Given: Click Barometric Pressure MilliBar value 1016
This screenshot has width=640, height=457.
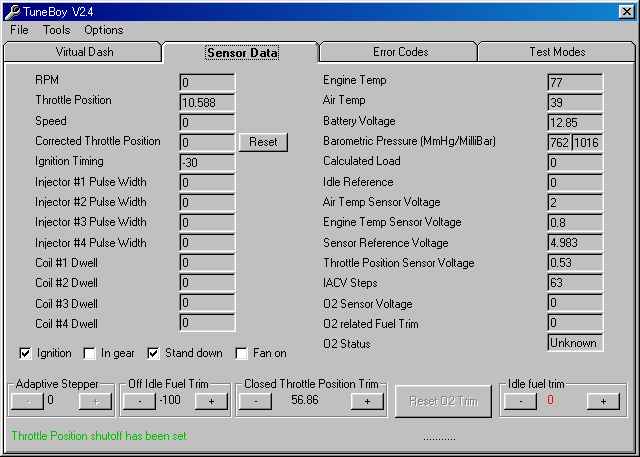Looking at the screenshot, I should point(587,142).
